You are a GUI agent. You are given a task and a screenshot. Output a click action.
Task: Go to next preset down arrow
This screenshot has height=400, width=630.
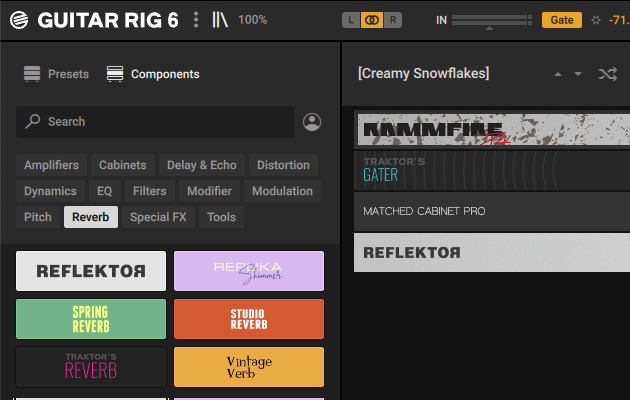pyautogui.click(x=578, y=74)
